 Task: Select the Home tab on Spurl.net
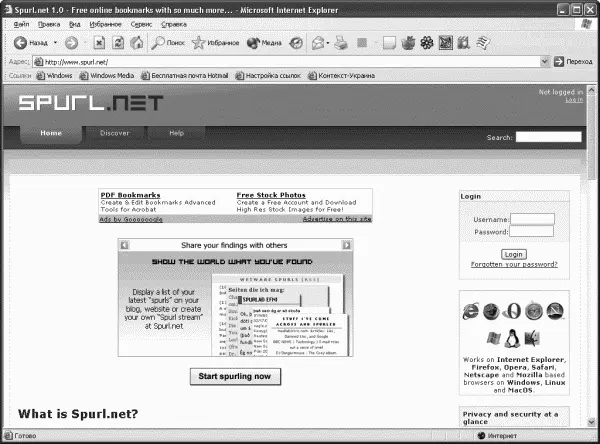[x=51, y=133]
